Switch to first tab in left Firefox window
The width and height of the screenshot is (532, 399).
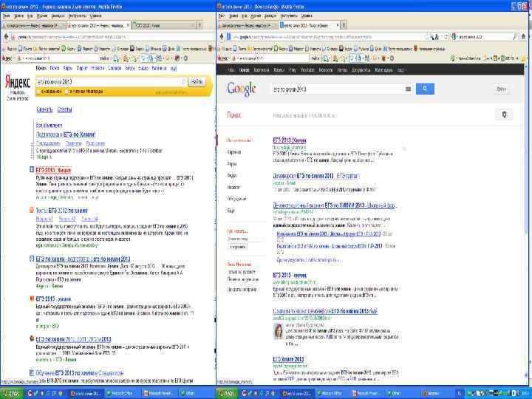point(33,25)
